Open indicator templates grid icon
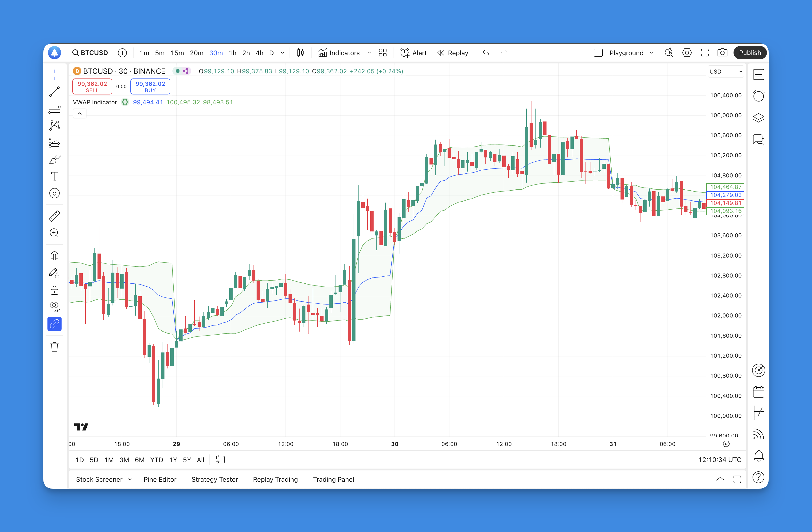 [x=383, y=53]
